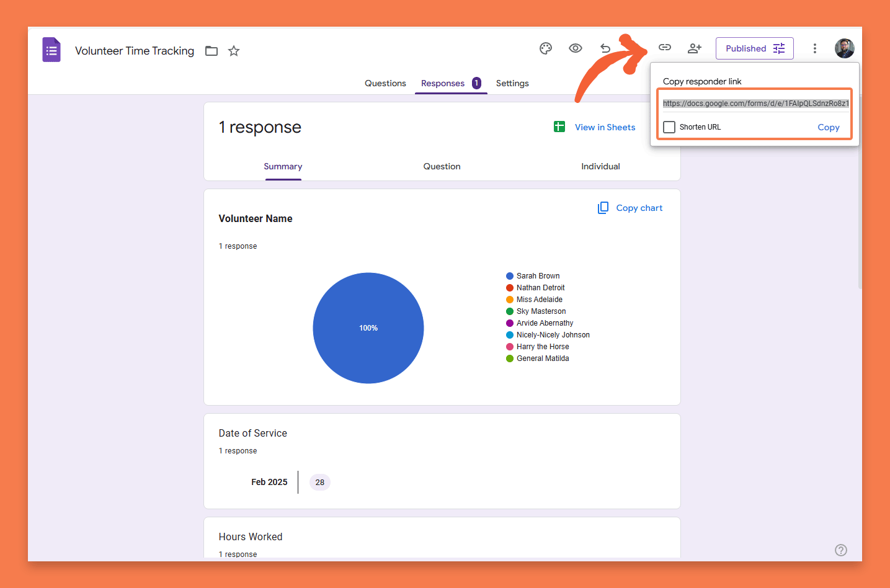Click the copy responder link icon
Screen dimensions: 890x588
click(665, 48)
